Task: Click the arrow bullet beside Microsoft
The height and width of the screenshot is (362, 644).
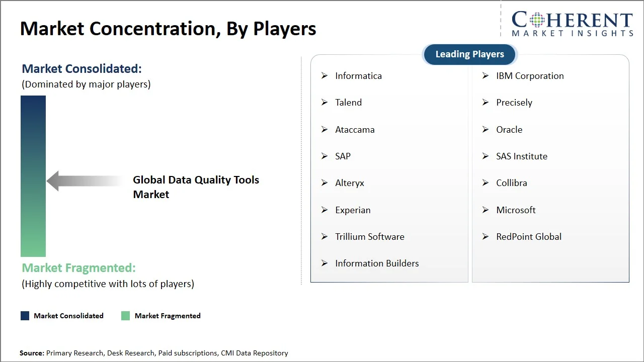Action: click(x=486, y=210)
